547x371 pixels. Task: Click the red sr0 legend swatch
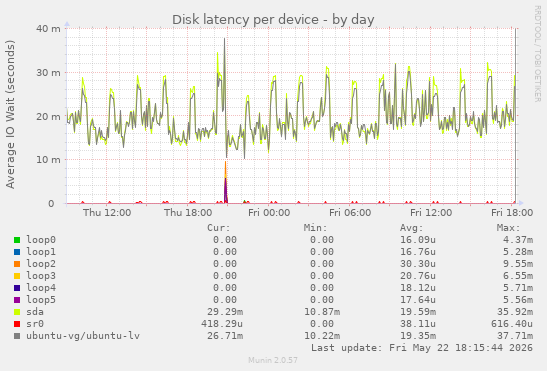(x=17, y=324)
